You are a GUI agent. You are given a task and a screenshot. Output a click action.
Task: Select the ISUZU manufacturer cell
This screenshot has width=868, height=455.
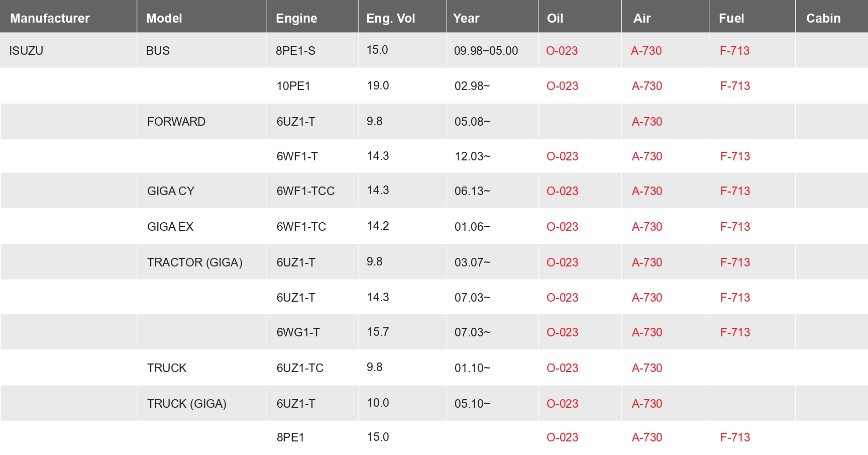tap(26, 51)
